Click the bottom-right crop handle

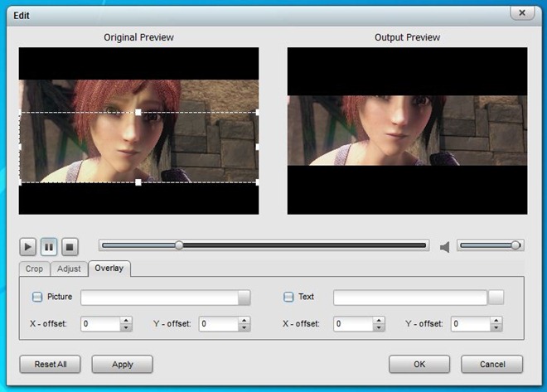click(x=257, y=182)
